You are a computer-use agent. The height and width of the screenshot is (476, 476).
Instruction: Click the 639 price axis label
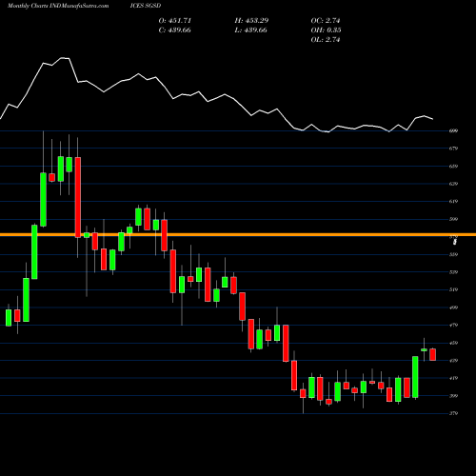coord(453,184)
